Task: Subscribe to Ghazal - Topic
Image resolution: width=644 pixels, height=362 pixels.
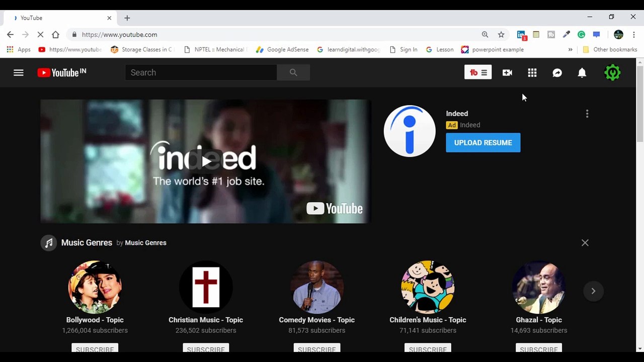Action: (x=539, y=348)
